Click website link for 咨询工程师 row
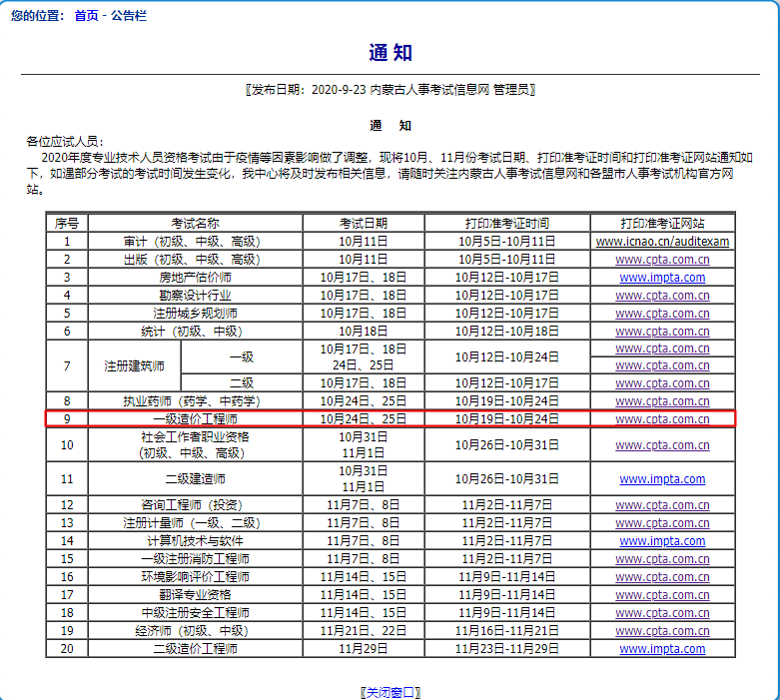Screen dimensions: 780x700 662,504
